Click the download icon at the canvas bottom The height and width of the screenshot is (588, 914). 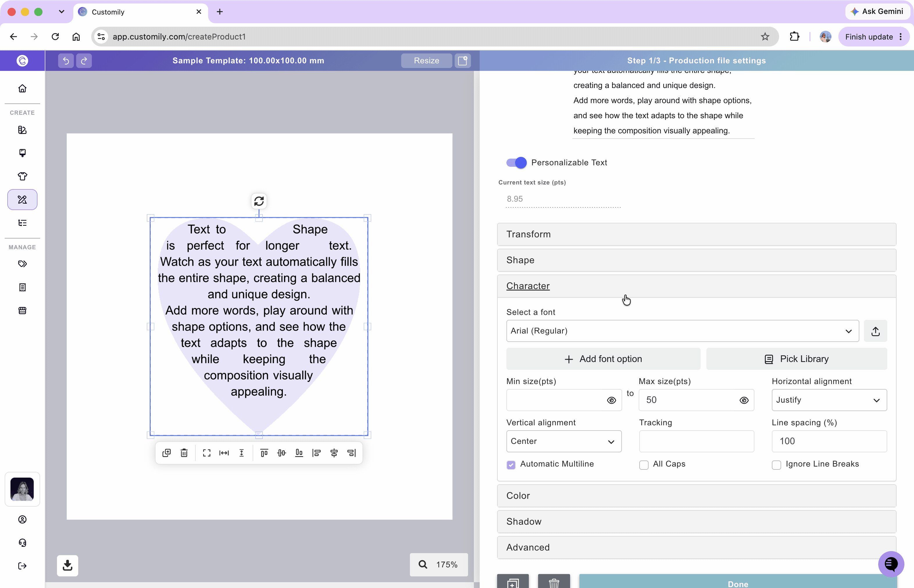tap(68, 565)
